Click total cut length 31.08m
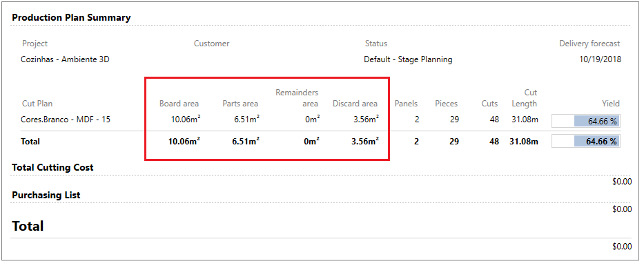The height and width of the screenshot is (266, 644). coord(524,142)
